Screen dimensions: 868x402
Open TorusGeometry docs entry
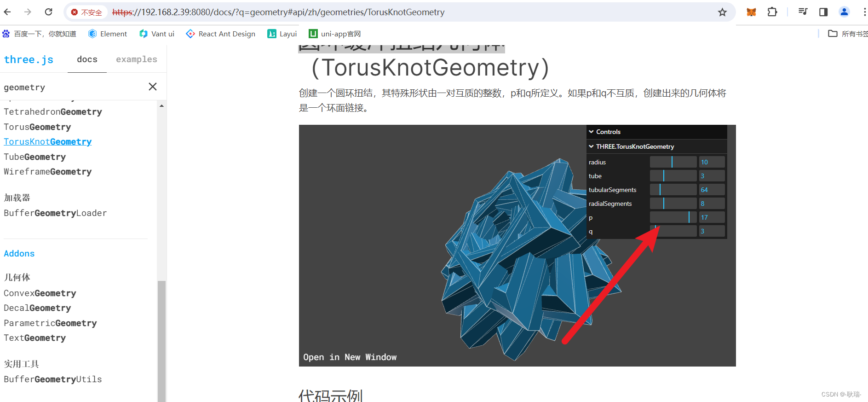37,127
